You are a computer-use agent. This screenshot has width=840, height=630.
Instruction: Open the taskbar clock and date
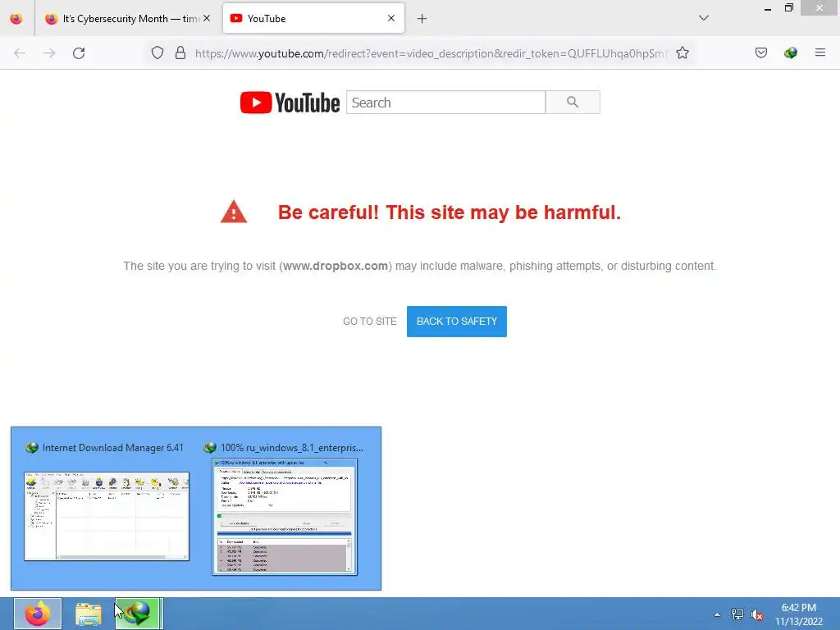798,614
